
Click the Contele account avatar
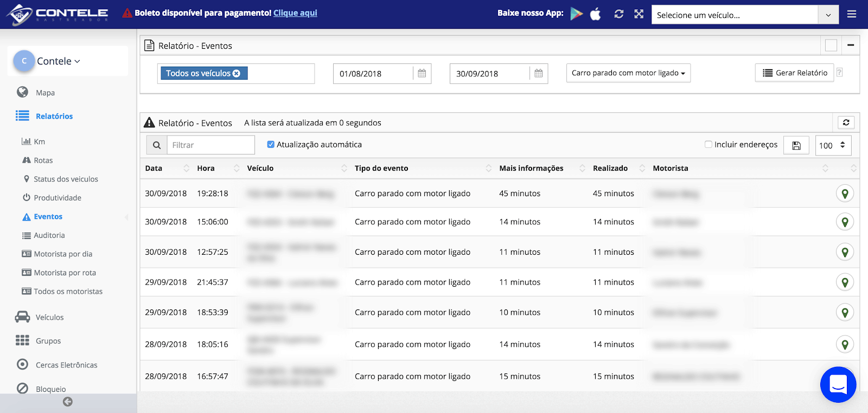click(24, 61)
